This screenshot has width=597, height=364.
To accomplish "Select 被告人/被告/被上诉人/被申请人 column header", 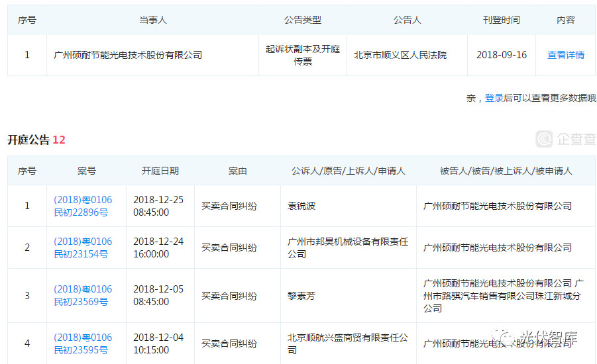I will pyautogui.click(x=506, y=171).
